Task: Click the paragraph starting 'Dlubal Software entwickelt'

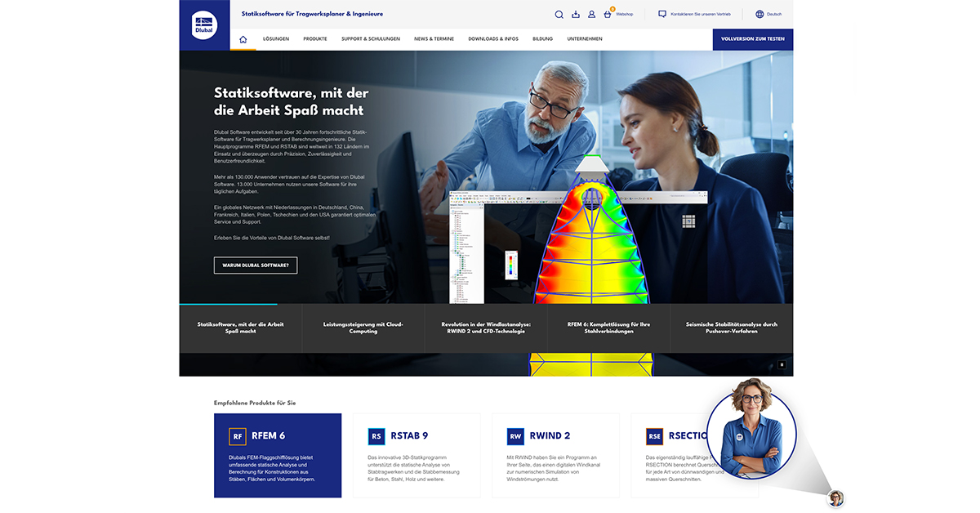Action: tap(292, 146)
